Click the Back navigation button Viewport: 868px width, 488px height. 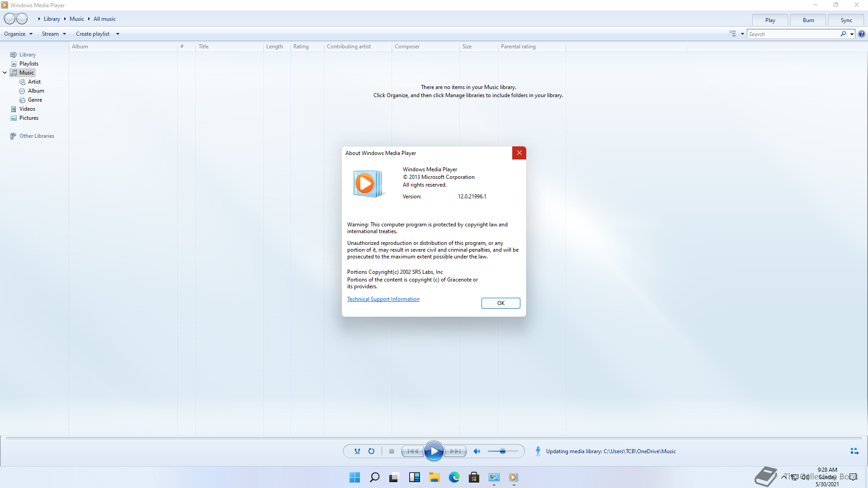[x=9, y=19]
